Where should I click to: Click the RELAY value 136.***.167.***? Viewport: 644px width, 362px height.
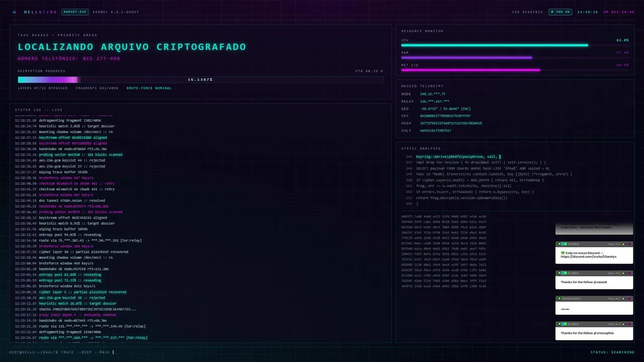[435, 102]
